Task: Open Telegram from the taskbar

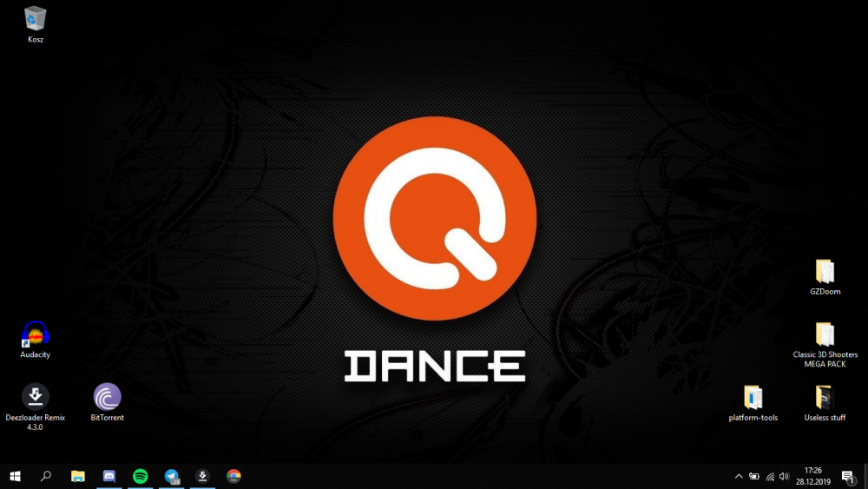Action: click(172, 476)
